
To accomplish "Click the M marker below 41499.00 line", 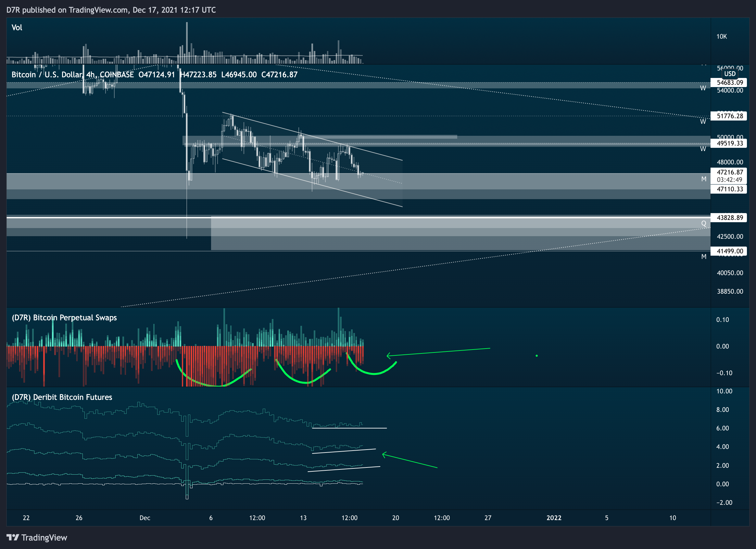I will (704, 257).
